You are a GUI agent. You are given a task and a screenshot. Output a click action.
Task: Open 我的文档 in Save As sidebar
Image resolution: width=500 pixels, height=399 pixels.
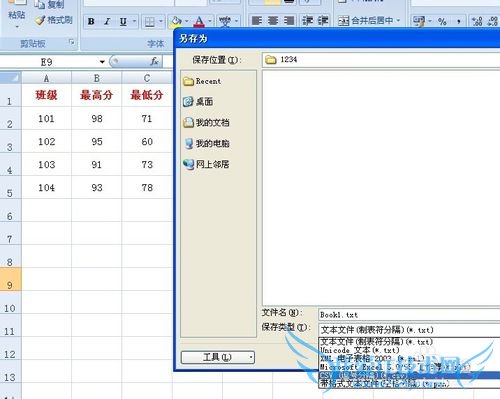click(x=206, y=122)
